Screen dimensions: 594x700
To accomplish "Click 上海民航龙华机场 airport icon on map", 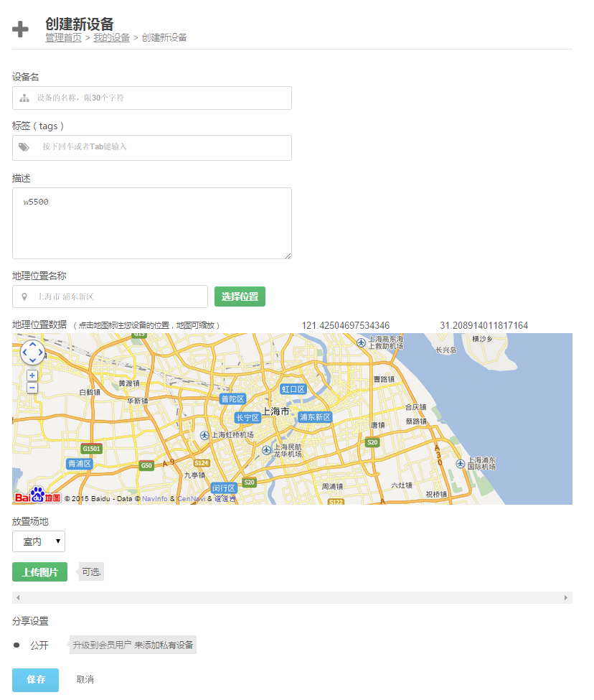I will [x=266, y=450].
